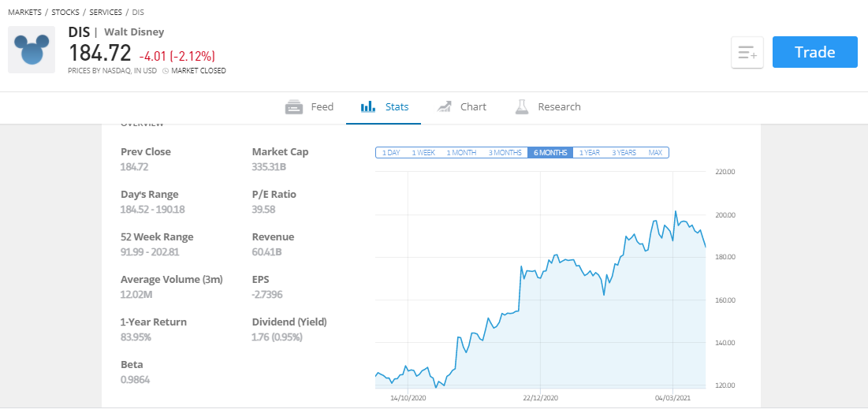Viewport: 868px width, 413px height.
Task: Click the Market Cap value 335.31B
Action: (270, 166)
